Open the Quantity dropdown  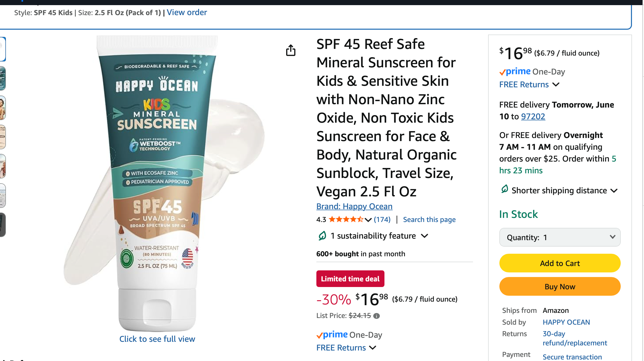click(x=560, y=237)
